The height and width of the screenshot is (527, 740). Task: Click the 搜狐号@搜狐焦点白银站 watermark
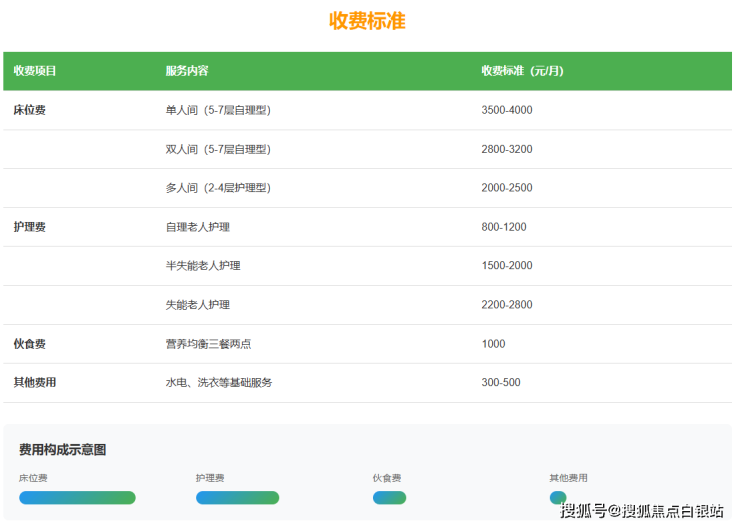tap(641, 511)
